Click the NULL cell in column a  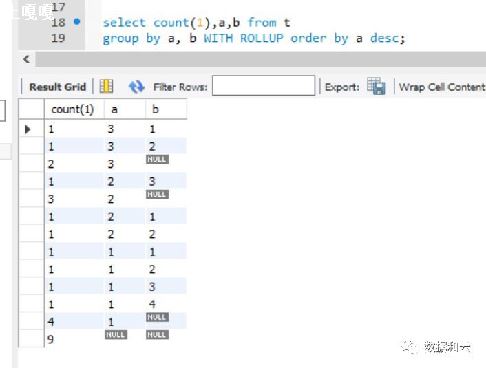coord(116,335)
